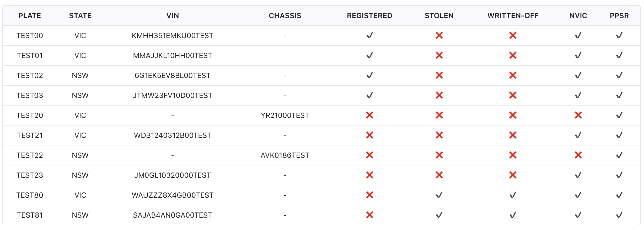
Task: Select the chassis AVK0186TEST cell
Action: pos(285,155)
